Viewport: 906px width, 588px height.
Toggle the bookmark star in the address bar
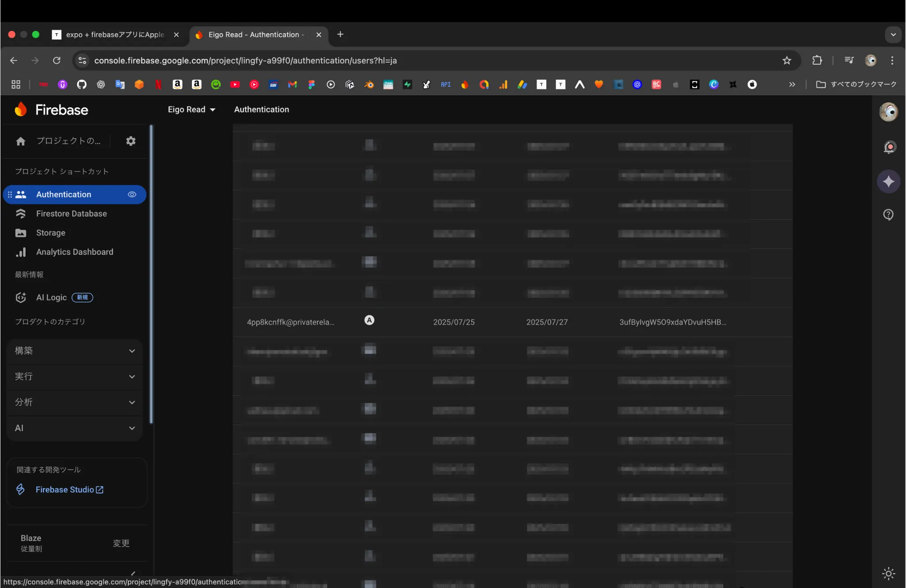[x=787, y=60]
